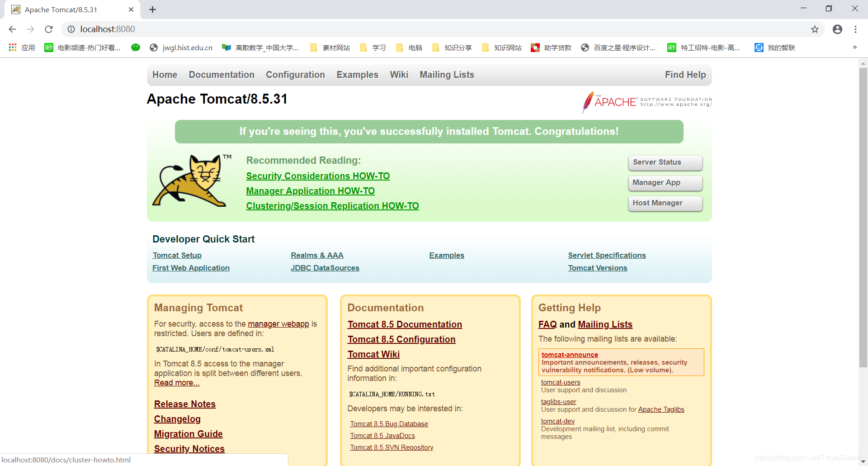Viewport: 868px width, 466px height.
Task: Open the Release Notes link
Action: click(184, 404)
